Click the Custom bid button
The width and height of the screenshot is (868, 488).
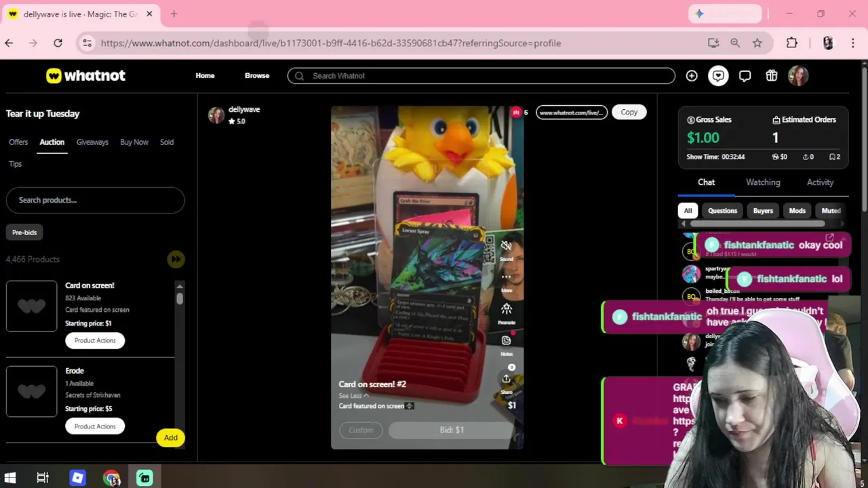coord(361,430)
